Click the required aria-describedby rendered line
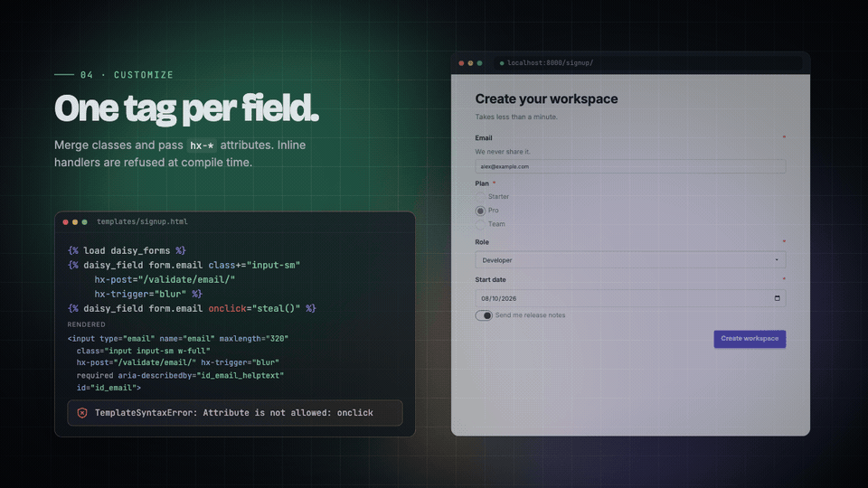The height and width of the screenshot is (488, 868). tap(180, 376)
